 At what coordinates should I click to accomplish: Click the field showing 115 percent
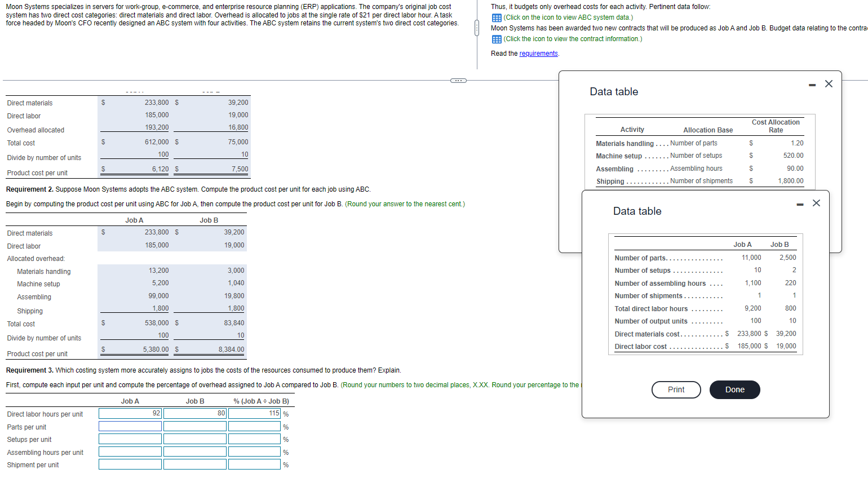(x=254, y=413)
